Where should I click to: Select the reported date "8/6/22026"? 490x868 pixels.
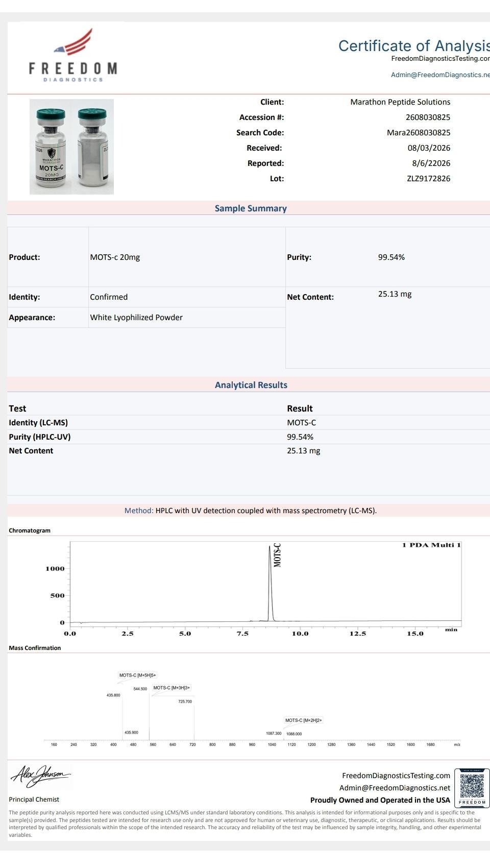431,163
